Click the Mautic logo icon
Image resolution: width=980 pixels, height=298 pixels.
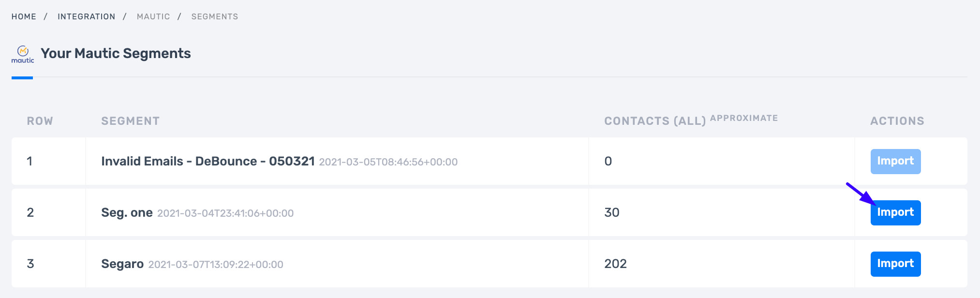pos(23,54)
